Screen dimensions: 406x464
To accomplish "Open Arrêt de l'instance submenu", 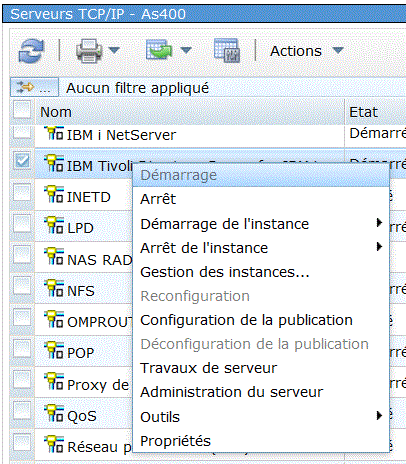I will coord(261,248).
